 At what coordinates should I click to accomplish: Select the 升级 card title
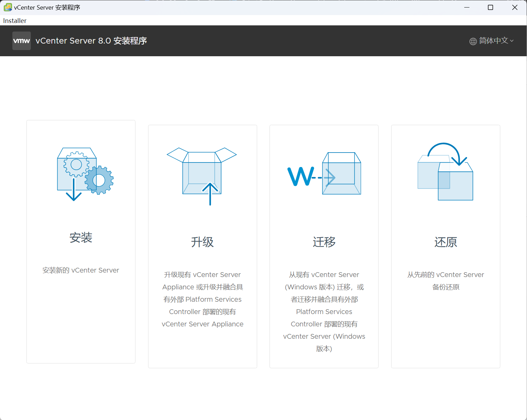point(202,242)
